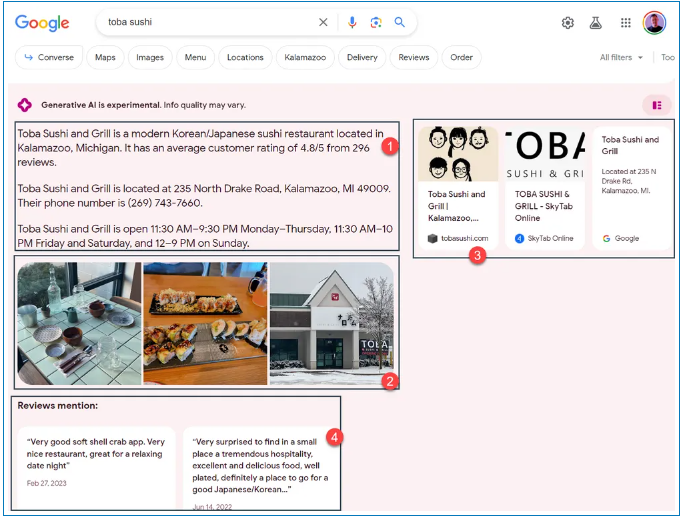The image size is (682, 518).
Task: Clear the search box with X icon
Action: [323, 22]
